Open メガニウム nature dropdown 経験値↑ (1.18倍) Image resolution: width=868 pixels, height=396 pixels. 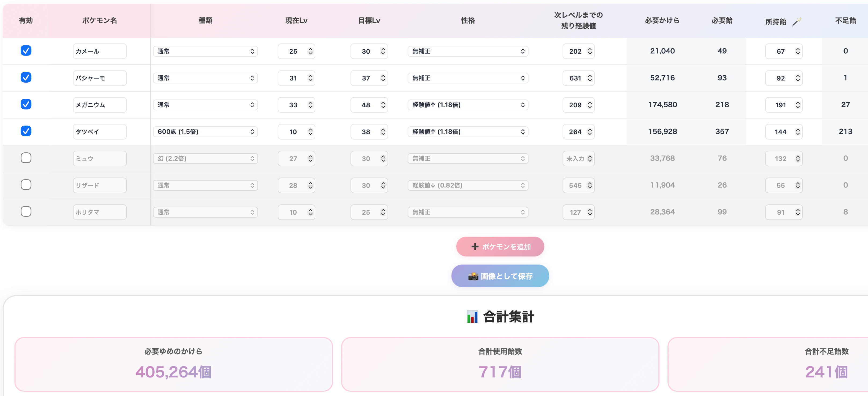coord(468,105)
